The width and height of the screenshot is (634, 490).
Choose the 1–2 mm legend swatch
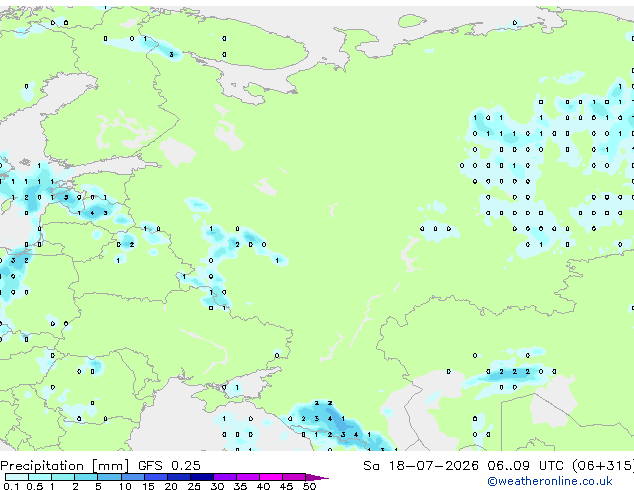click(x=63, y=477)
